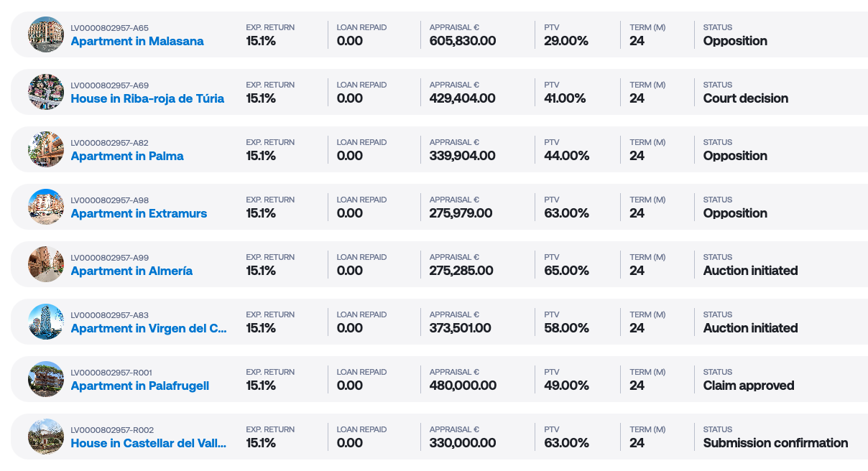Open the House in Riba-roja de Túria link

click(147, 99)
